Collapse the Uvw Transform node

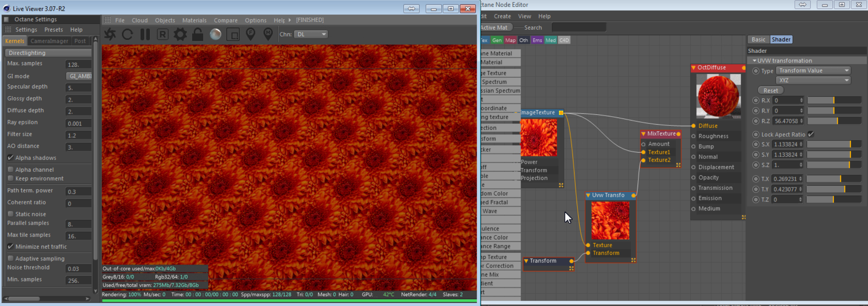(588, 195)
